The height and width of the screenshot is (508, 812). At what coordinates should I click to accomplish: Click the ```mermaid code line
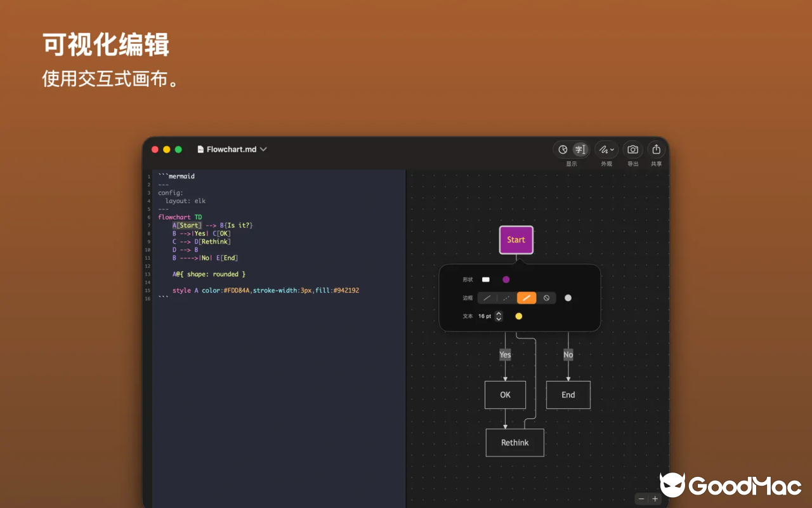tap(176, 177)
